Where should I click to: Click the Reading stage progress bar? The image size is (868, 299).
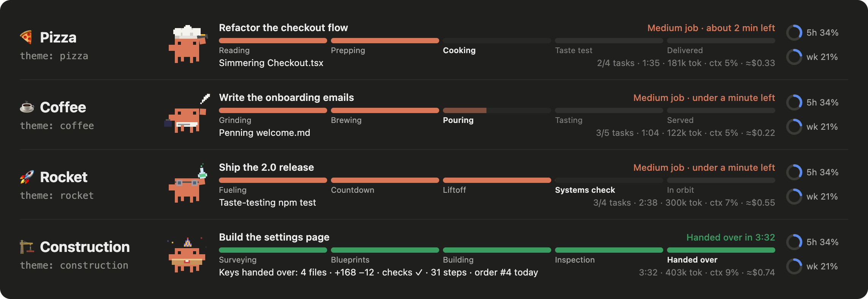(273, 41)
